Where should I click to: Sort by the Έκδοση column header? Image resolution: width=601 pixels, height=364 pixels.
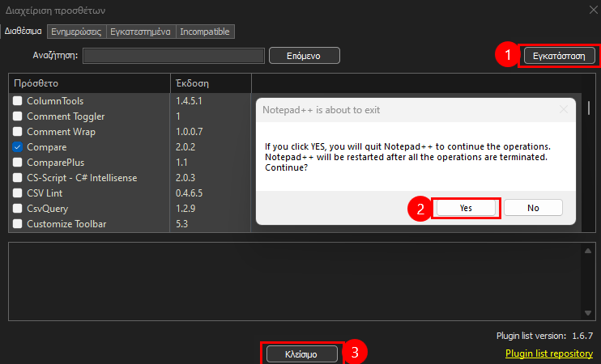pos(211,83)
